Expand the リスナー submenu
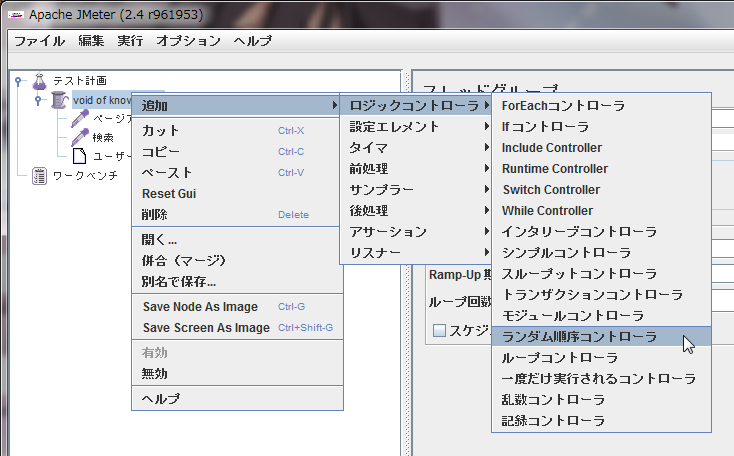 [415, 253]
